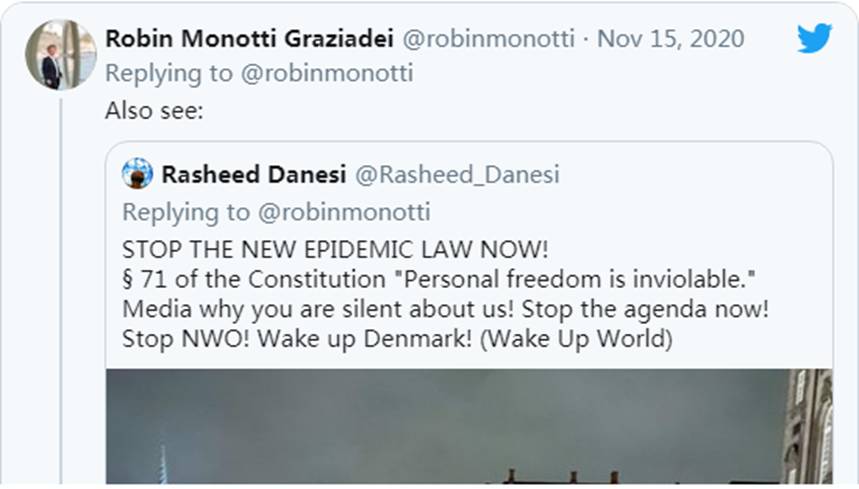Click the "Replying to" label in the quoted tweet
The image size is (859, 489).
pos(186,212)
